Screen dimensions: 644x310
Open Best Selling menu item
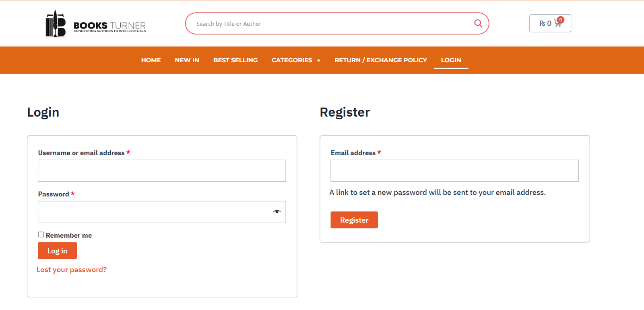click(x=235, y=60)
